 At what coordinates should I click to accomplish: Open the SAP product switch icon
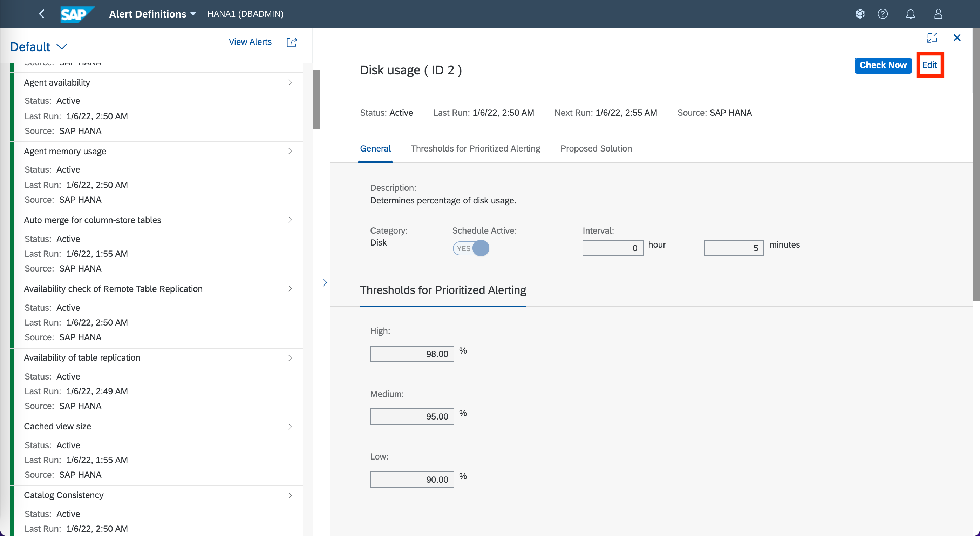pos(860,14)
